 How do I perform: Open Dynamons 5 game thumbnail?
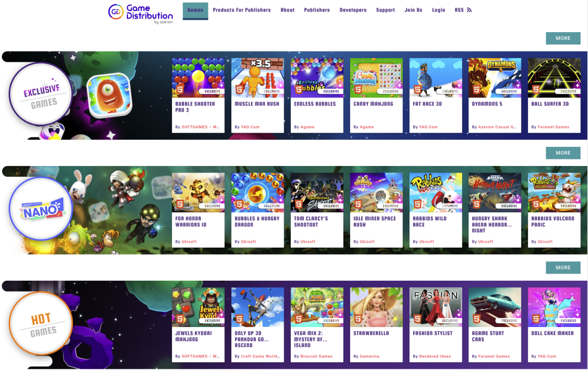pyautogui.click(x=495, y=78)
